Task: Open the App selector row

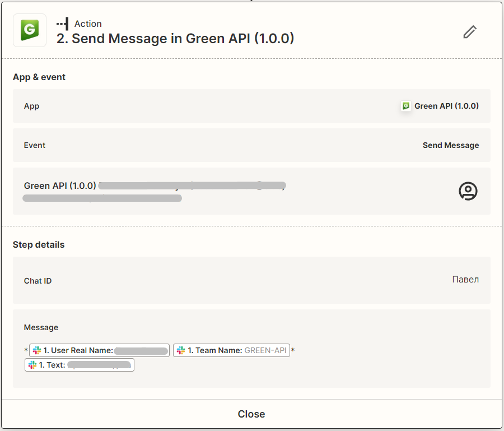Action: 251,105
